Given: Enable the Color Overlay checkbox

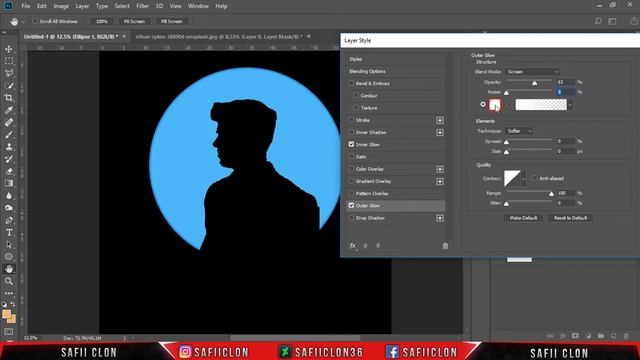Looking at the screenshot, I should click(351, 169).
